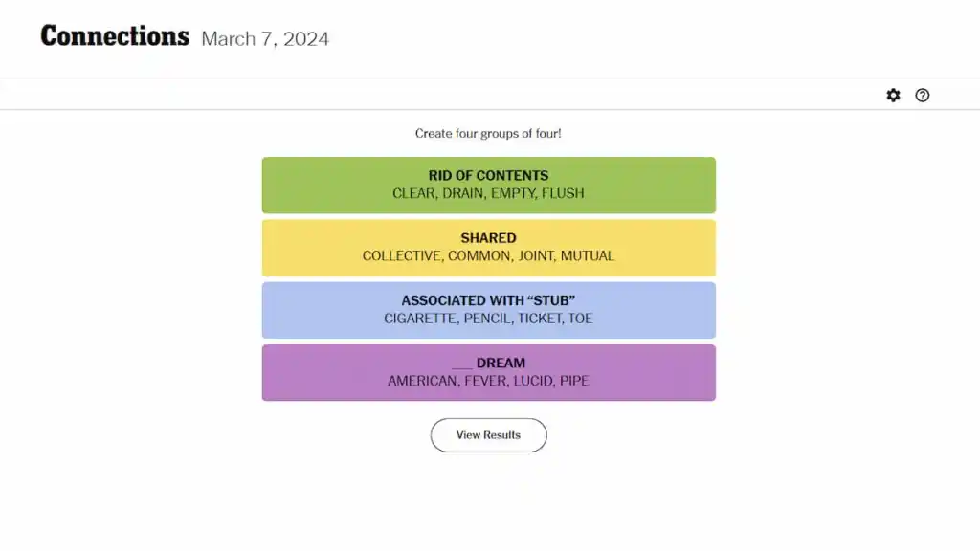Viewport: 980px width, 551px height.
Task: Click the March 7, 2024 date
Action: click(265, 39)
